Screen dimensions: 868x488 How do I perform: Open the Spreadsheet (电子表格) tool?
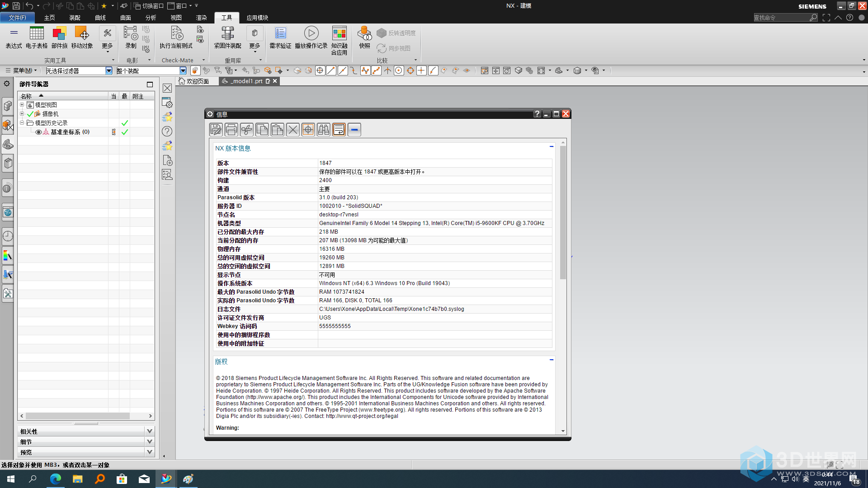pos(37,38)
